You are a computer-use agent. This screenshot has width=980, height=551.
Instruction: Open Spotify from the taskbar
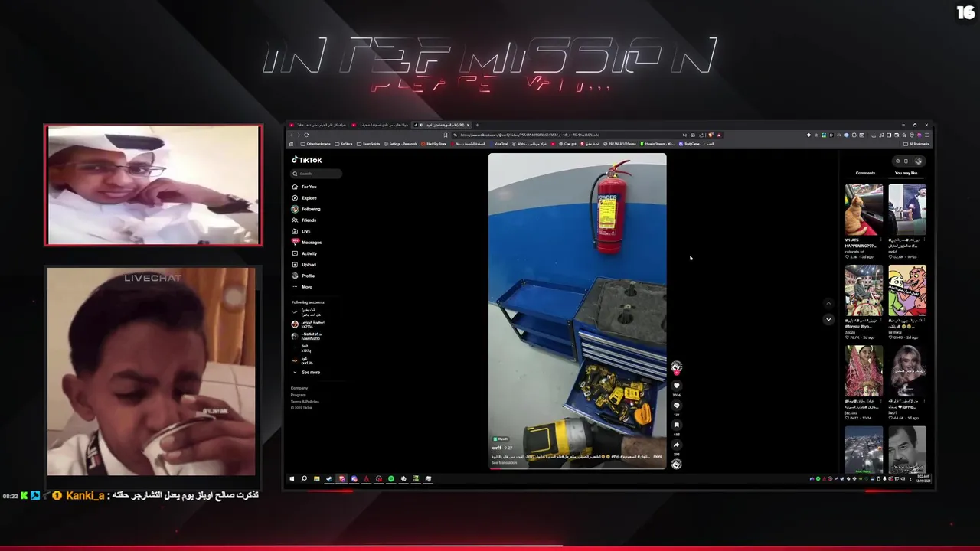391,479
